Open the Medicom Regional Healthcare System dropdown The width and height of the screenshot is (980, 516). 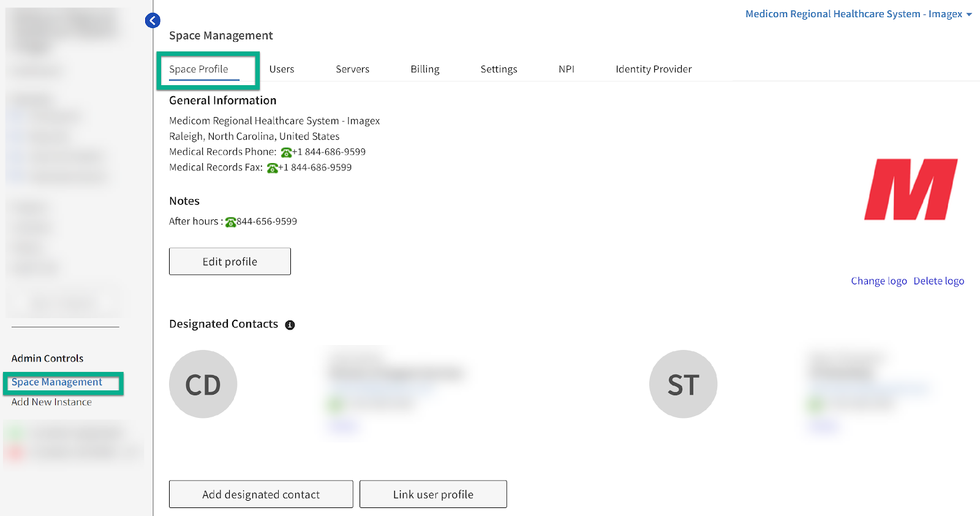pyautogui.click(x=858, y=14)
